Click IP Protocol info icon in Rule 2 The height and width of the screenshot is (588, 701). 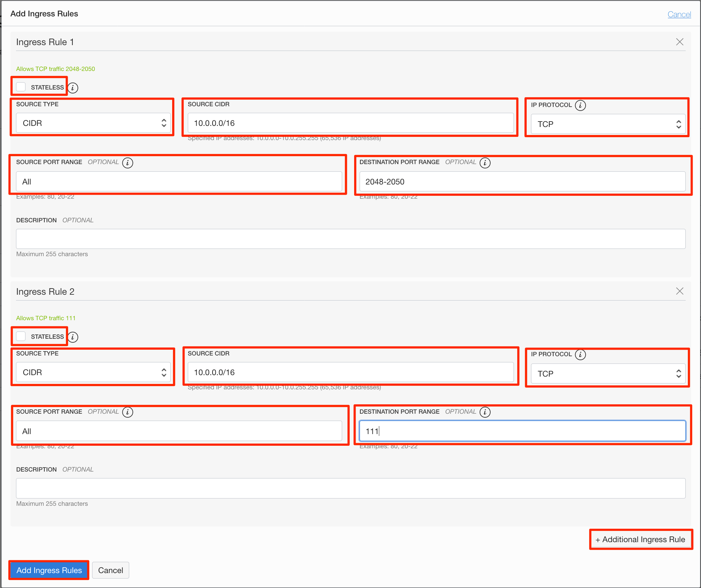580,354
